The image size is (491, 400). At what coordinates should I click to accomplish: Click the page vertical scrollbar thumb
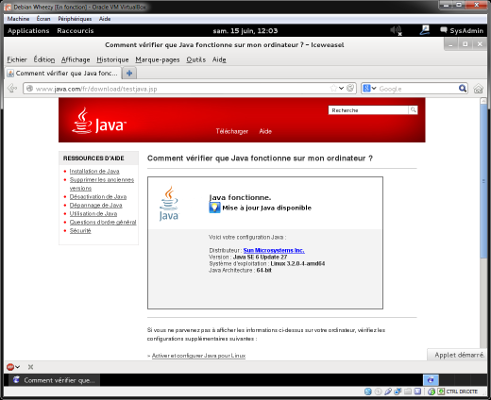pos(483,181)
